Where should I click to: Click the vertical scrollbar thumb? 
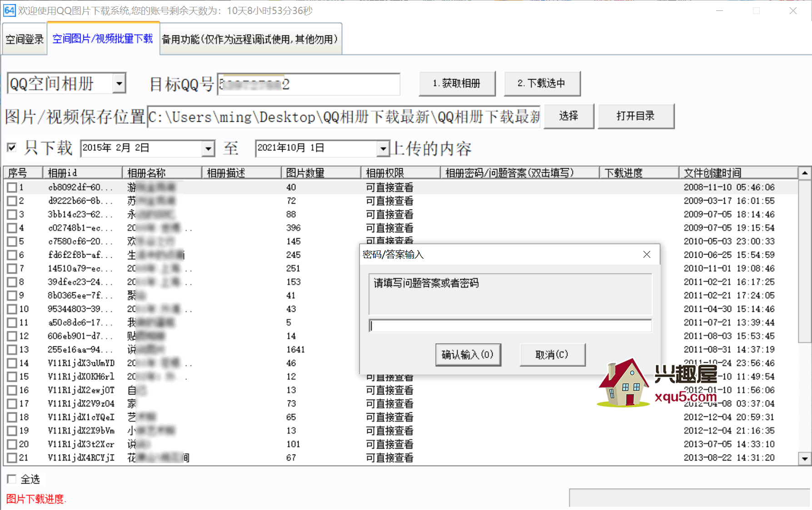[805, 261]
